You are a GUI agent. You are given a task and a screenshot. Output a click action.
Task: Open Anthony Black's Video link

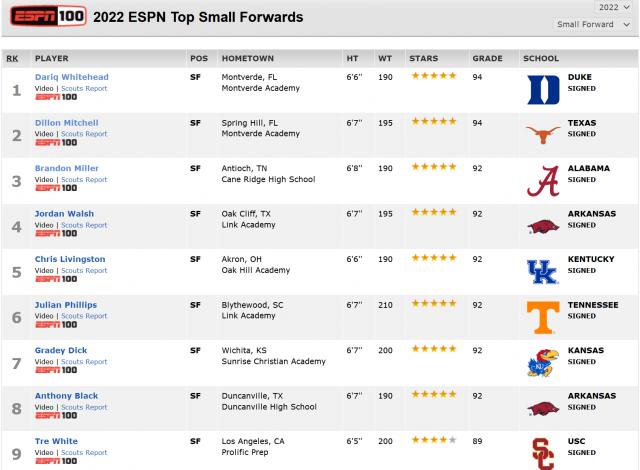[x=44, y=407]
